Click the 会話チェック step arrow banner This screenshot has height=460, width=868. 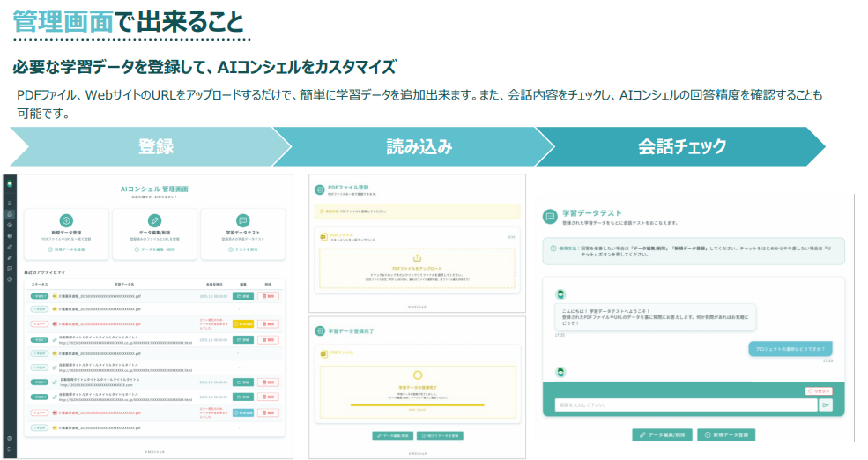pos(682,146)
